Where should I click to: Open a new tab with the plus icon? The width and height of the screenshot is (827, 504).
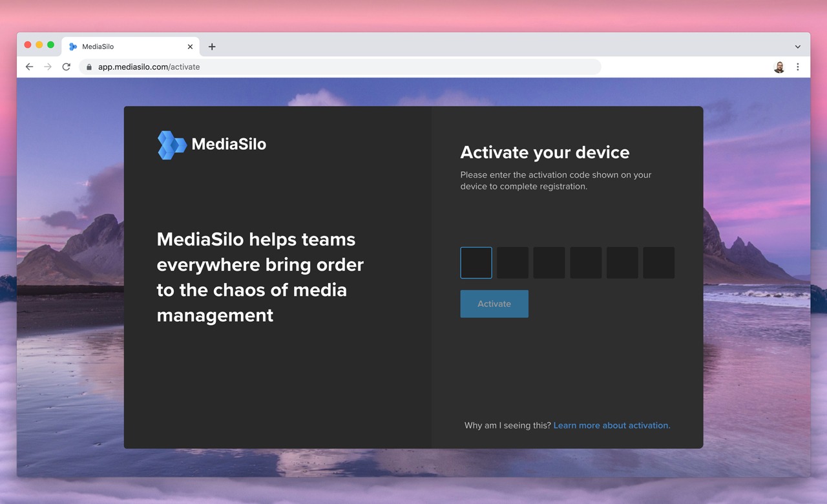pos(212,47)
